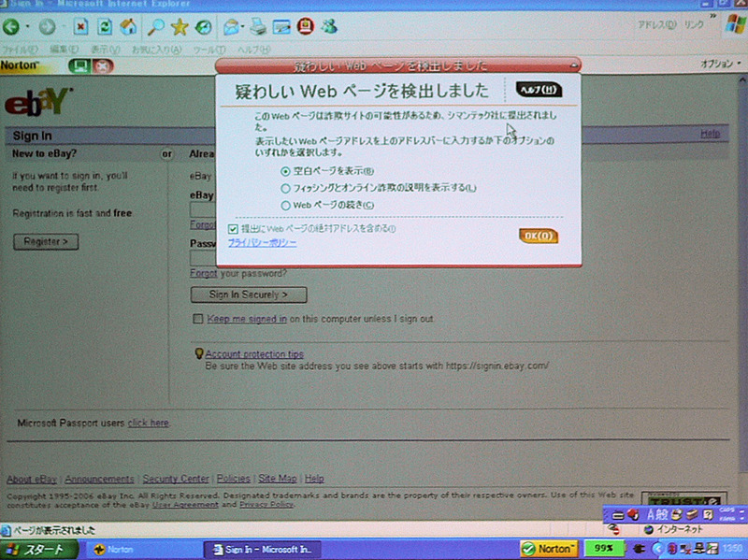This screenshot has width=748, height=560.
Task: Open the 編集(E) menu
Action: tap(64, 50)
